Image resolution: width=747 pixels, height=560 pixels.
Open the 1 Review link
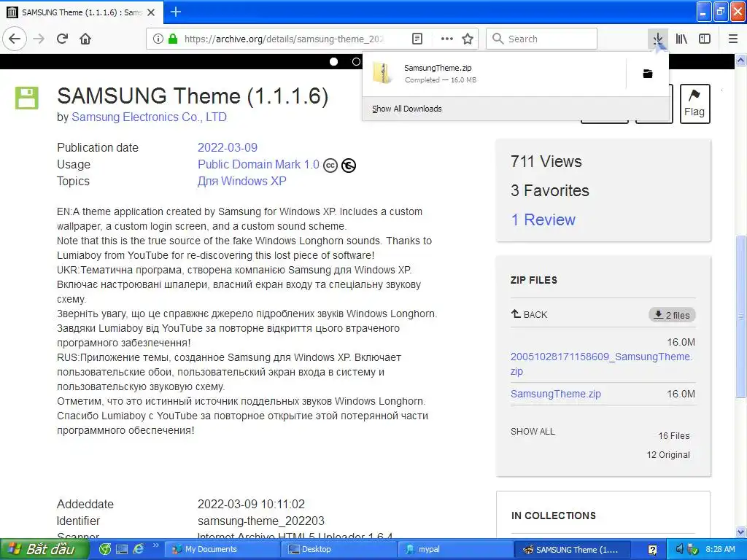coord(543,219)
